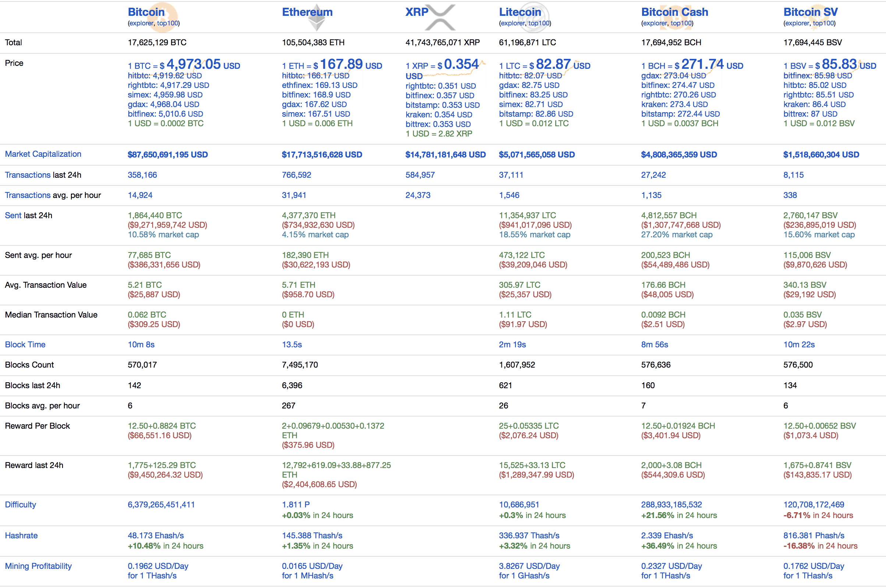Open the Bitcoin heading link
Viewport: 886px width, 588px height.
146,12
